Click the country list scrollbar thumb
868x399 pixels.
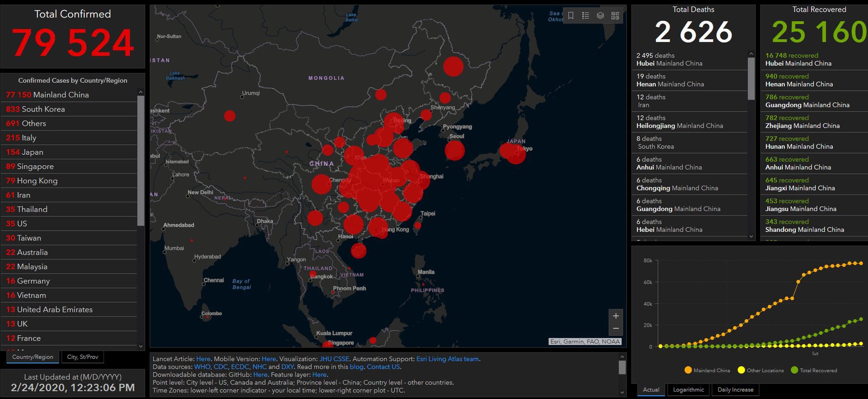(141, 161)
